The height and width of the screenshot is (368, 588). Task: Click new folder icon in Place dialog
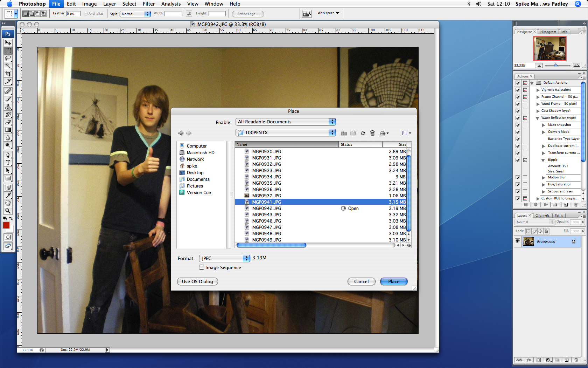tap(353, 133)
